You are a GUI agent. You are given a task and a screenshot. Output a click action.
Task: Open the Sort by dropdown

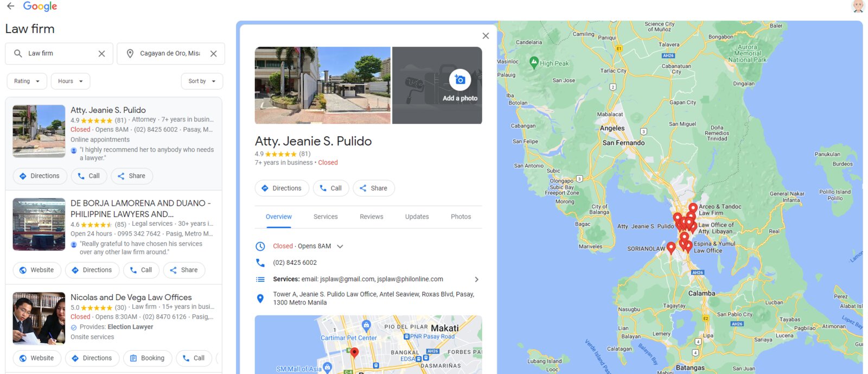(202, 81)
